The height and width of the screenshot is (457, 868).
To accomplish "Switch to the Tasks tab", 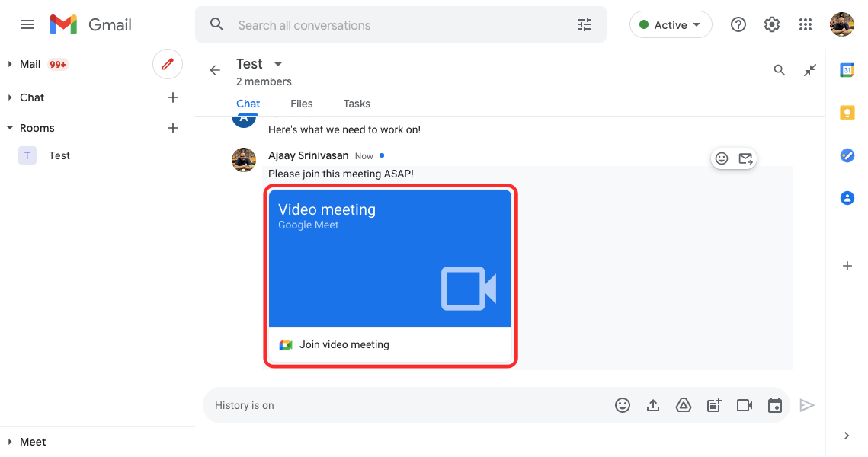I will [357, 104].
